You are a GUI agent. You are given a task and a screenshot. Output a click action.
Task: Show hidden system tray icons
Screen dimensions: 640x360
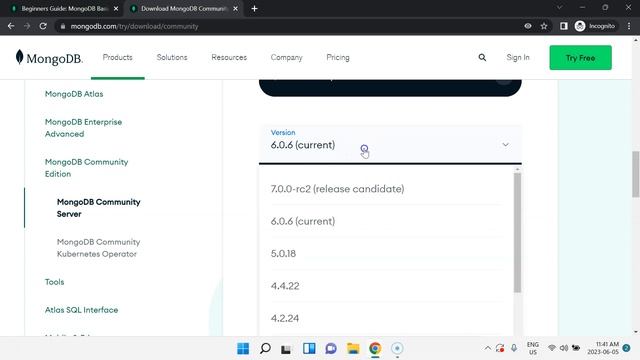coord(488,348)
